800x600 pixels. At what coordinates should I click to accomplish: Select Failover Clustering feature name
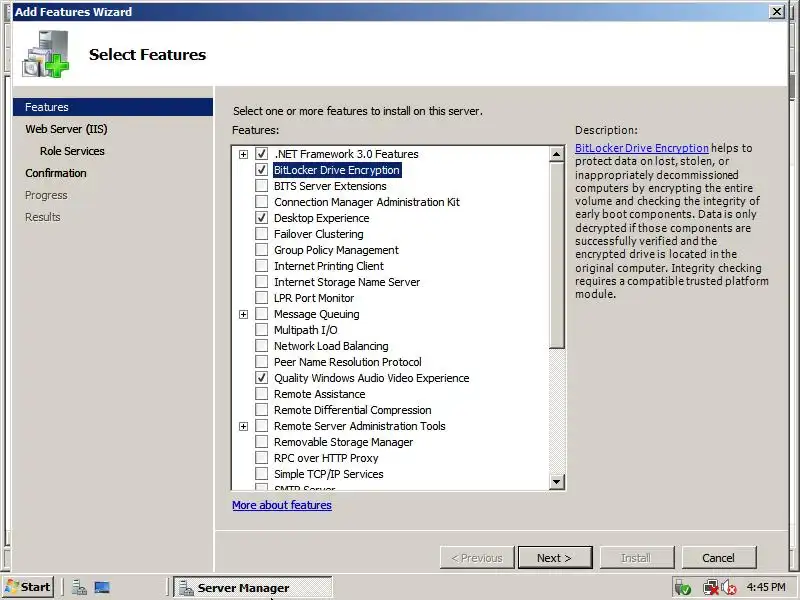pyautogui.click(x=319, y=234)
